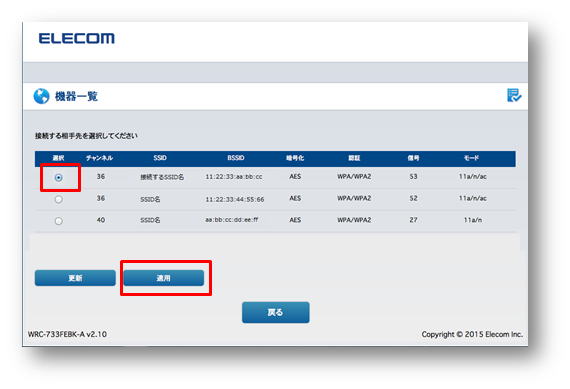Click the BSSID column header

point(236,158)
